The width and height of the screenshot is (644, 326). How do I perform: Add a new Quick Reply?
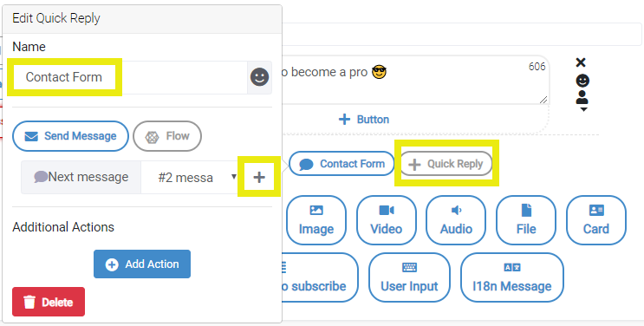(446, 164)
